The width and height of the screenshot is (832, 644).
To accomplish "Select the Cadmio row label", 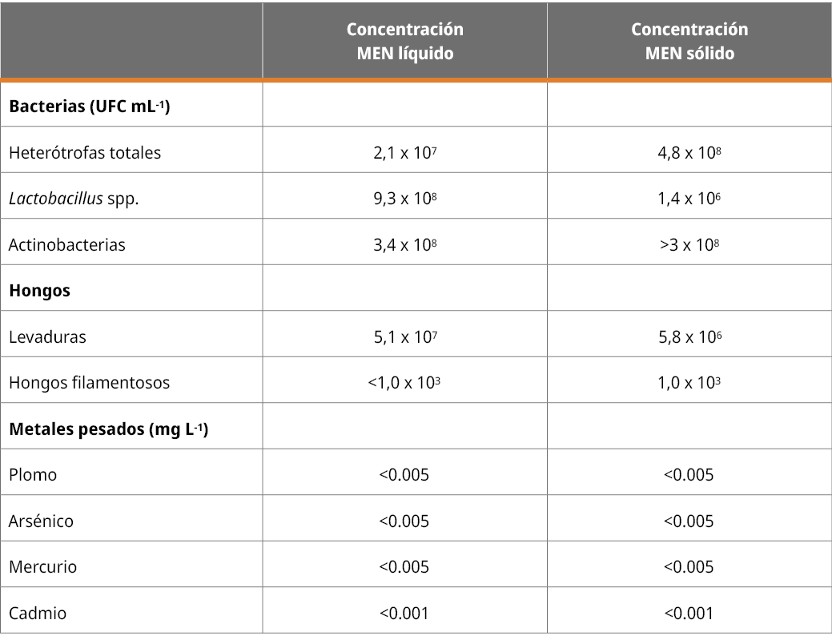I will click(38, 614).
